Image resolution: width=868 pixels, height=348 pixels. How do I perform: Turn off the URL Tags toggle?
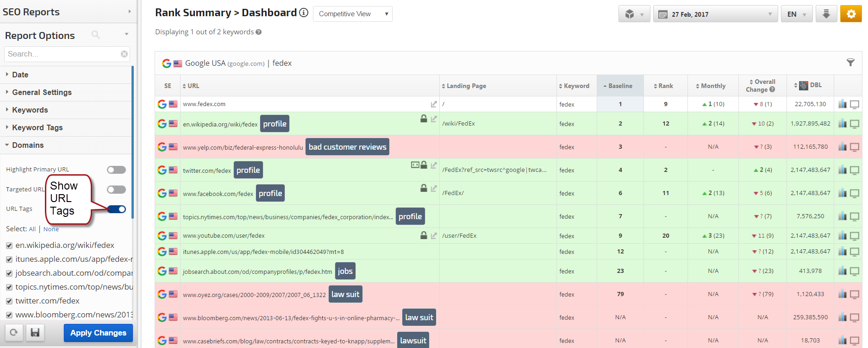[117, 209]
